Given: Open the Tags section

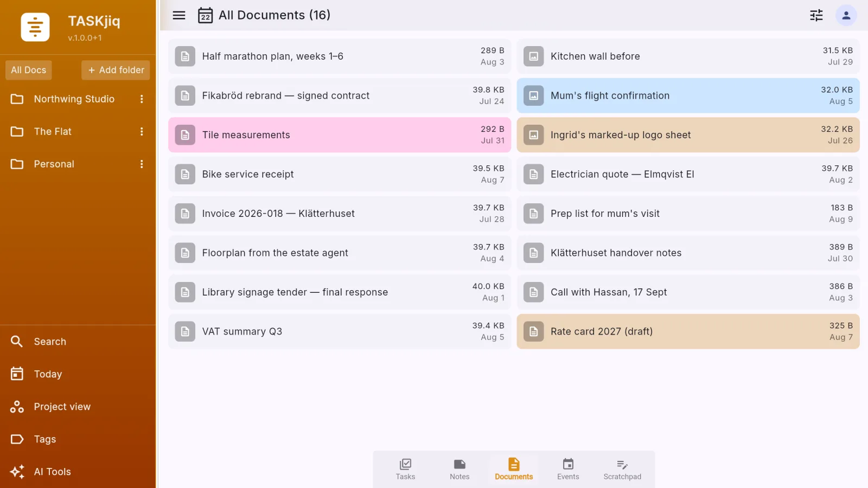Looking at the screenshot, I should click(78, 439).
